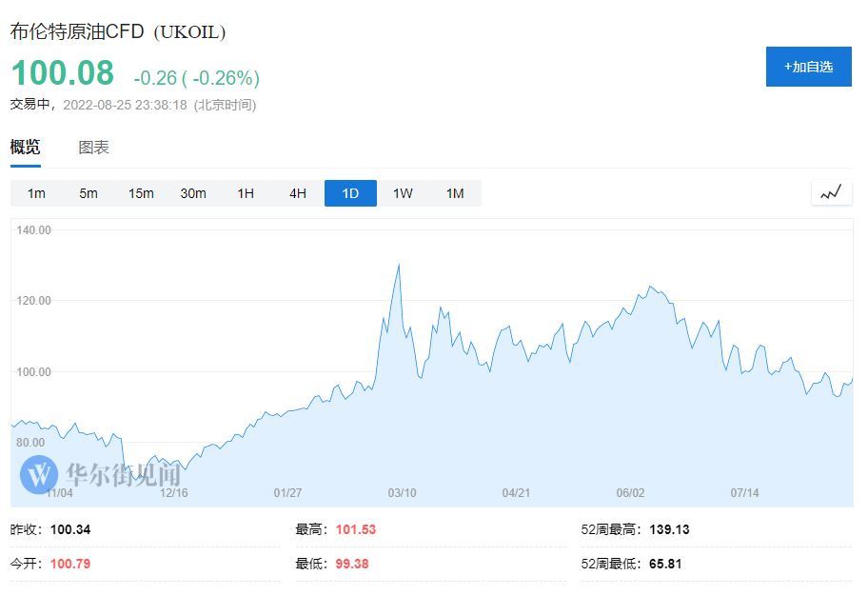
Task: Switch to the 概览 overview tab
Action: pos(26,148)
